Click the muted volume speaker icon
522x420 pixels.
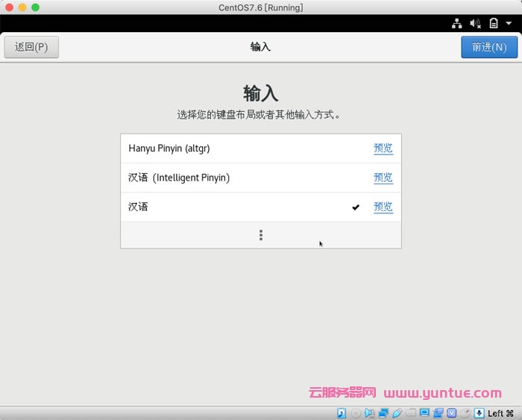coord(476,24)
